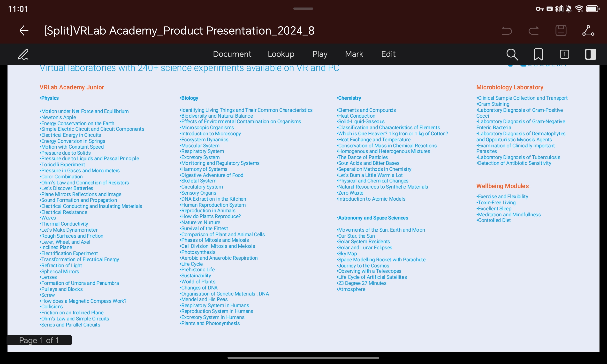Open the search magnifier

point(512,54)
